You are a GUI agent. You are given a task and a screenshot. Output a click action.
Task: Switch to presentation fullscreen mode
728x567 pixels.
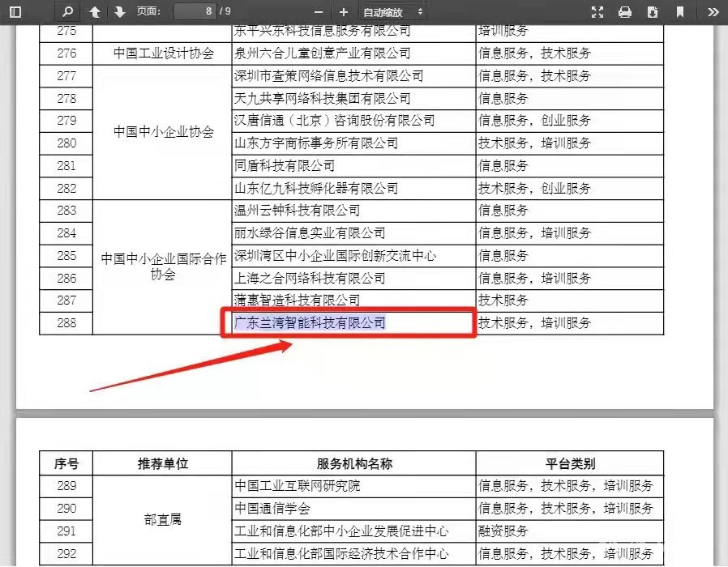pyautogui.click(x=597, y=12)
